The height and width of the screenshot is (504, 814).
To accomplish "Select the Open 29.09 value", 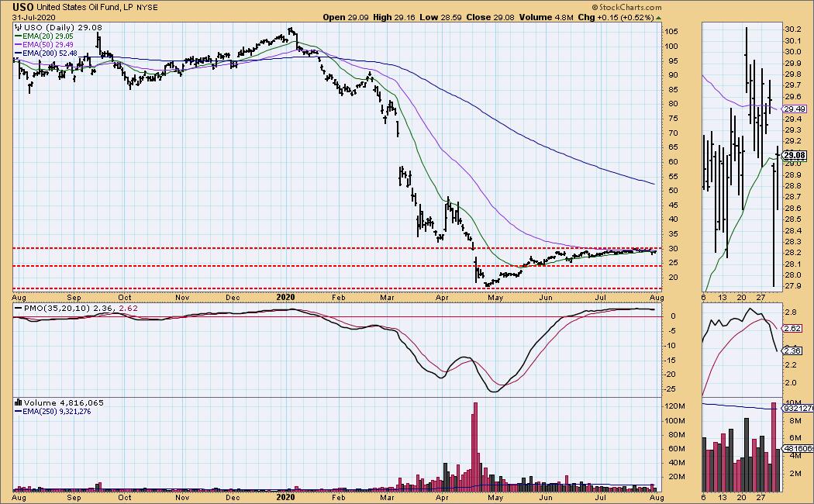I will pos(346,17).
